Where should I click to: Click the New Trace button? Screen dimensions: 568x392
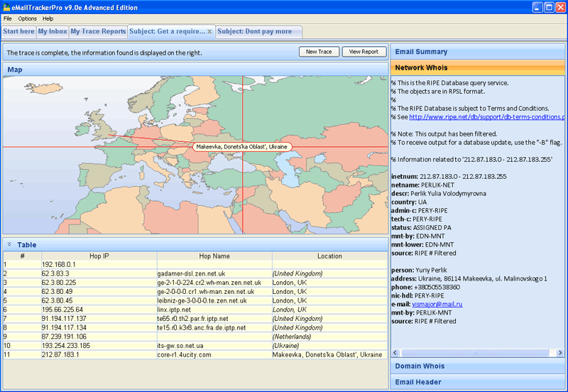coord(319,52)
